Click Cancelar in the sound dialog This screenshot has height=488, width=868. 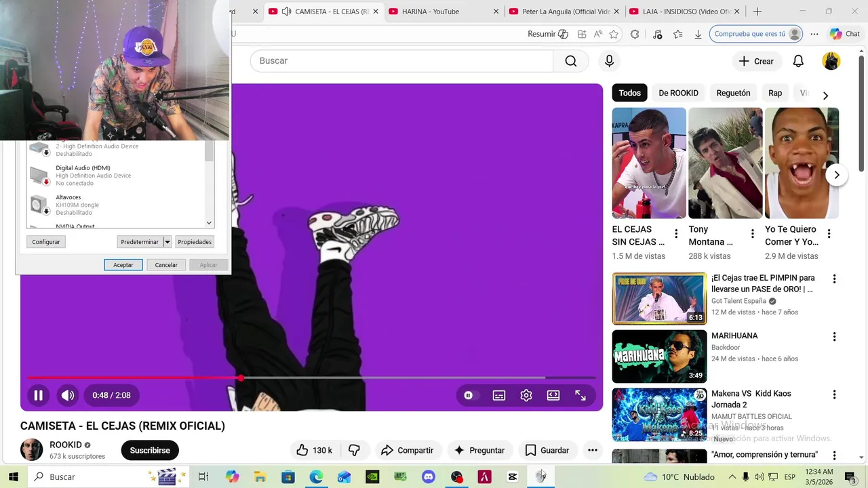166,265
